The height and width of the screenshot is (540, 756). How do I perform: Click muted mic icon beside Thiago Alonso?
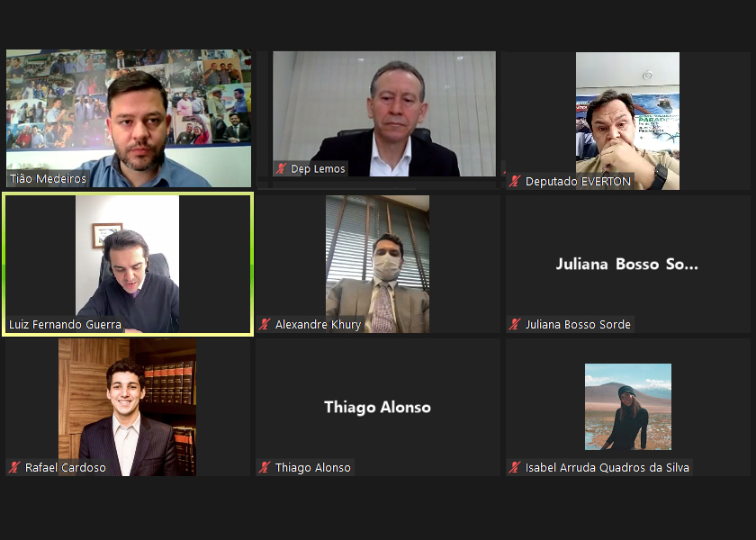coord(265,467)
